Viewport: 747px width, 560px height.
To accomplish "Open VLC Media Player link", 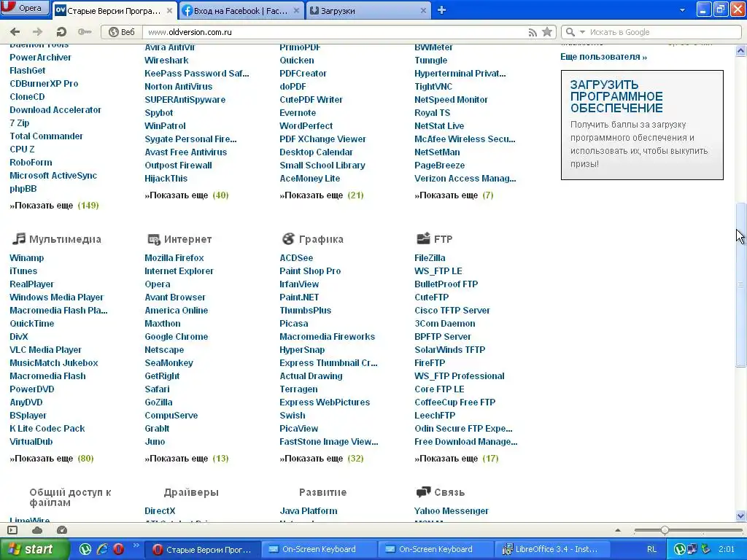I will point(45,349).
